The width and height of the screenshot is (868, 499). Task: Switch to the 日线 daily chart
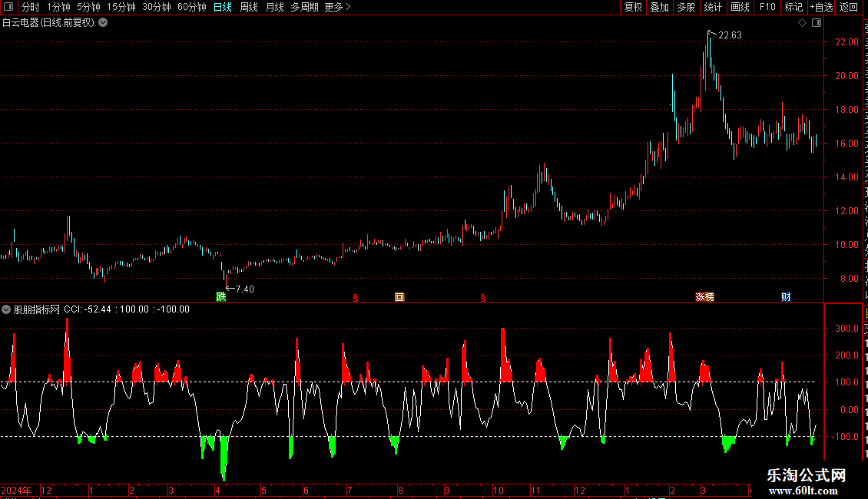coord(223,7)
